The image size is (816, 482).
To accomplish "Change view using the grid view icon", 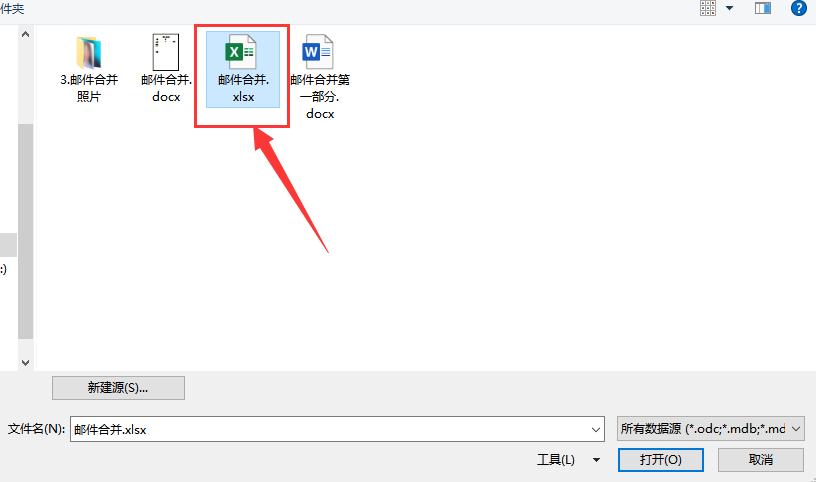I will point(708,8).
